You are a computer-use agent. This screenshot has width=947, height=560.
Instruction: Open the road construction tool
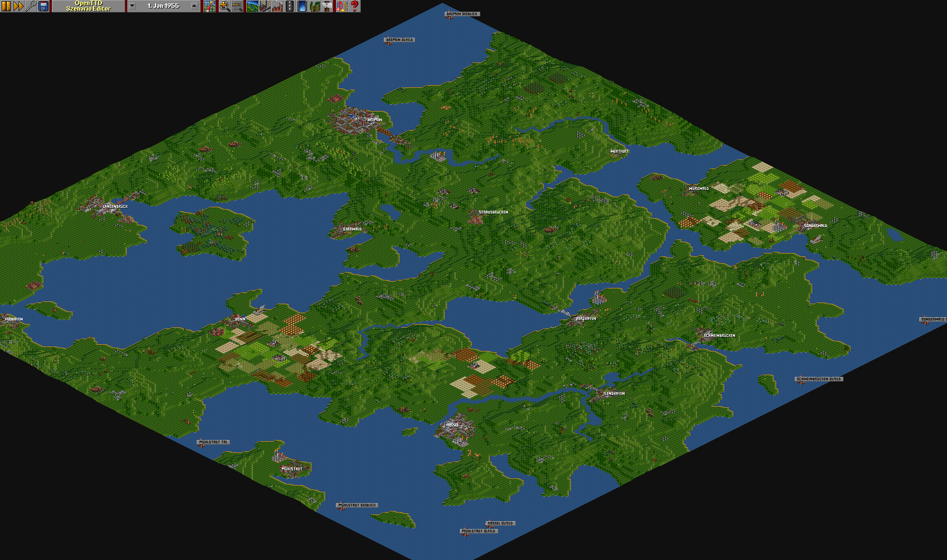[x=290, y=6]
